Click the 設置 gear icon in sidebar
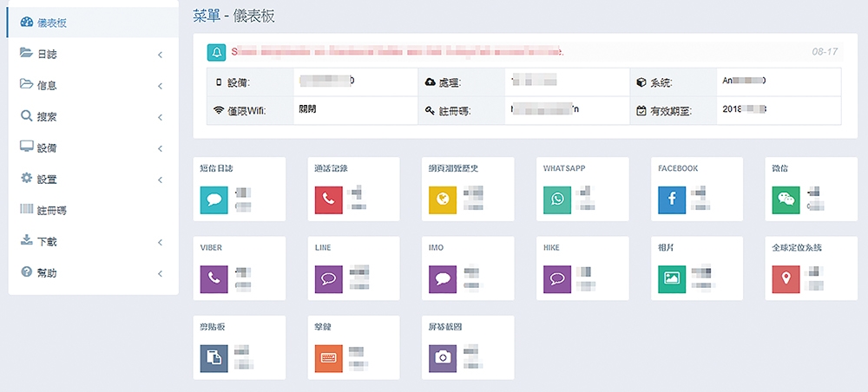868x392 pixels. point(27,178)
